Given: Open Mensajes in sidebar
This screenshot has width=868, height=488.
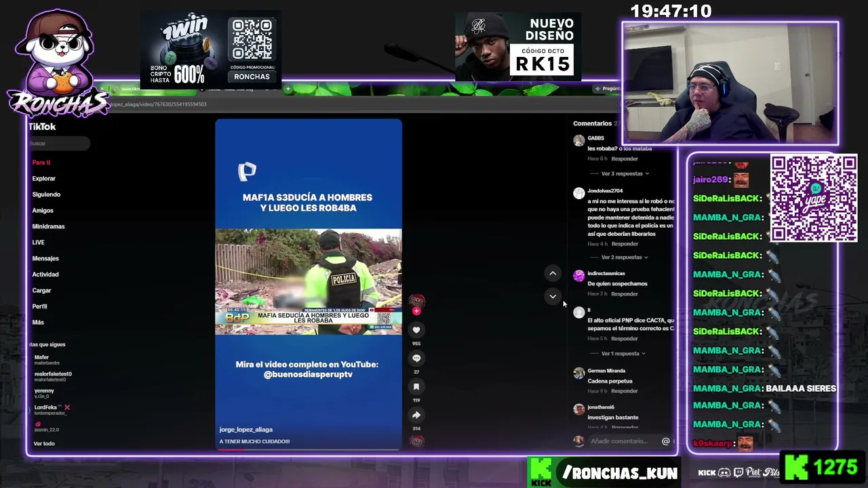Looking at the screenshot, I should (x=45, y=258).
